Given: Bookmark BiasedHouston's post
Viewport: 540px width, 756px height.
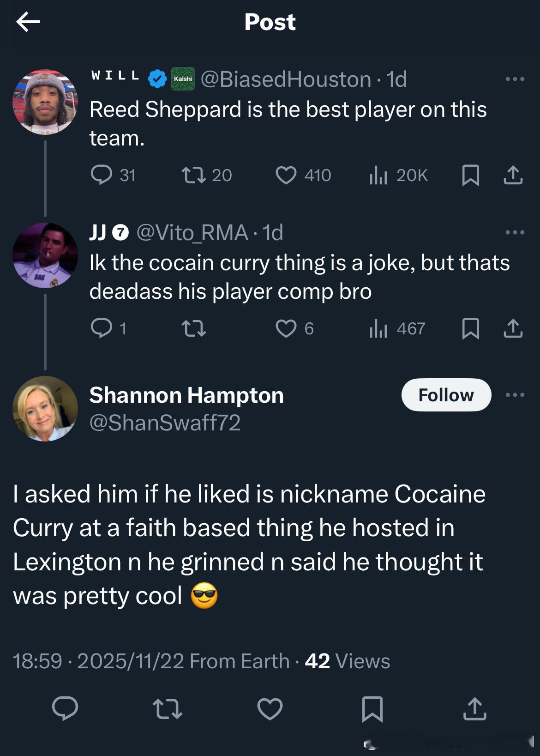Looking at the screenshot, I should 470,175.
